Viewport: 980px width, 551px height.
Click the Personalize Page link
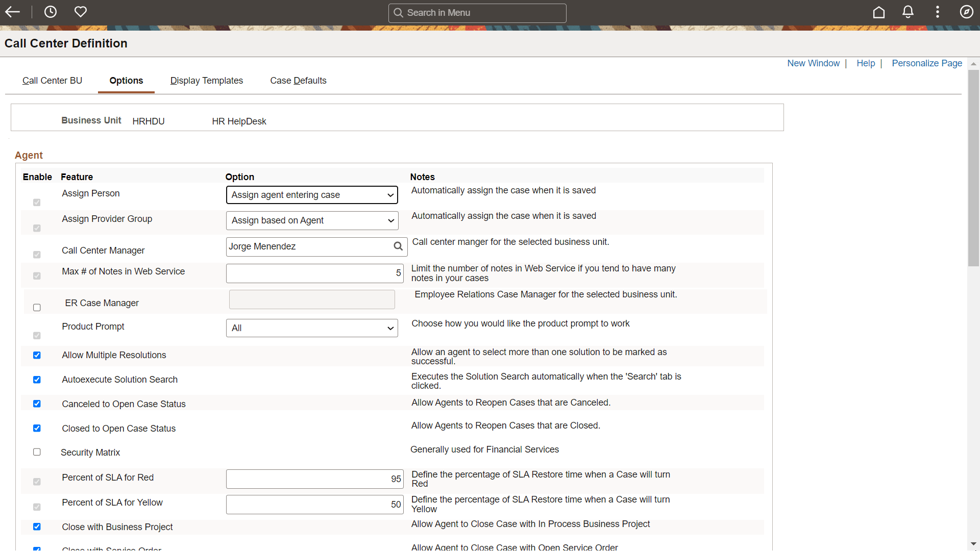[x=926, y=63]
